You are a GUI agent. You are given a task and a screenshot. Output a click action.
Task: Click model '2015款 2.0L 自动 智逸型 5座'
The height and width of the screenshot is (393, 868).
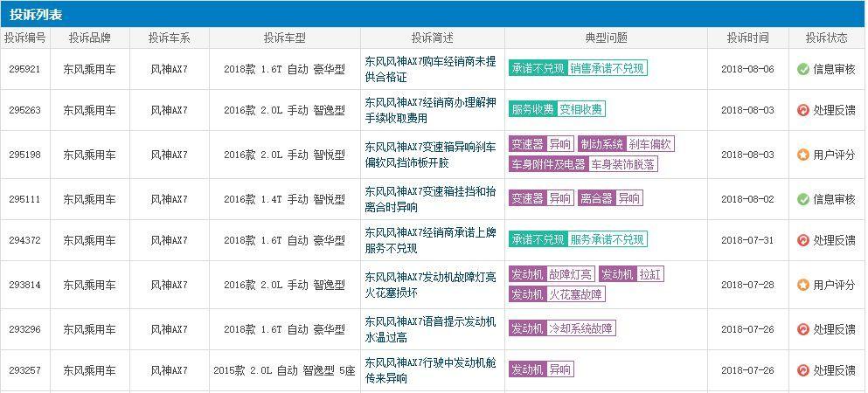[285, 370]
